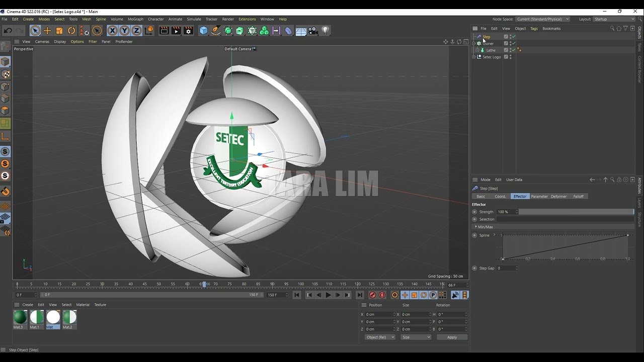Viewport: 644px width, 362px height.
Task: Open the MoGraph Cloner icon
Action: point(252,31)
